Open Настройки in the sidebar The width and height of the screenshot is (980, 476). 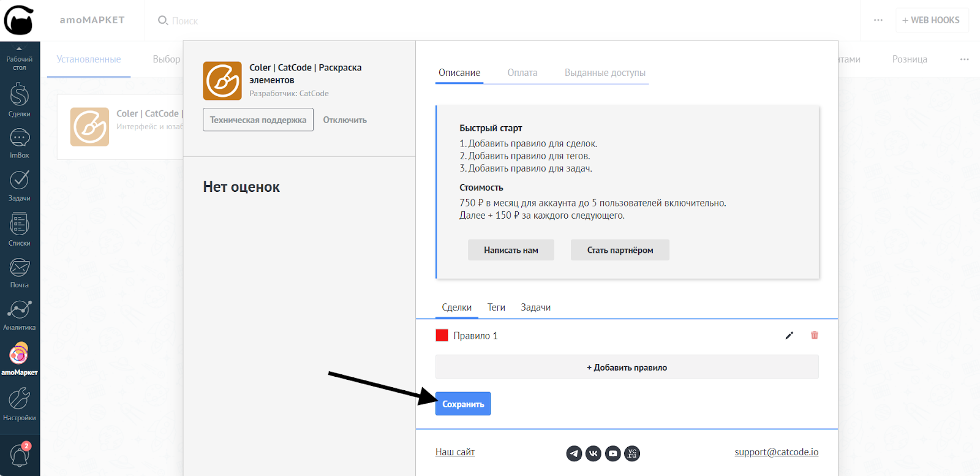(x=20, y=404)
